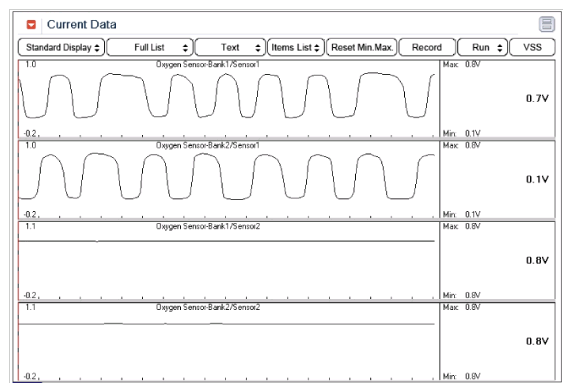
Task: Click the red collapse arrow beside Current Data
Action: (x=31, y=24)
